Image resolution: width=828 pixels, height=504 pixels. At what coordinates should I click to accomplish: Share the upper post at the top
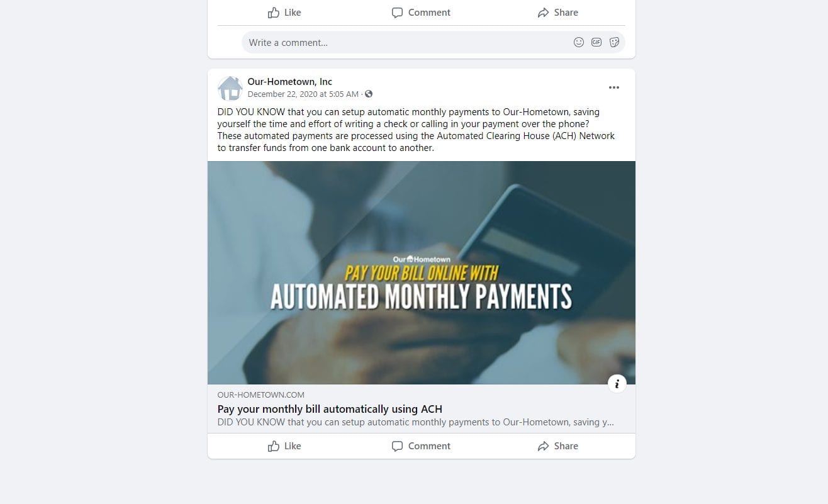point(557,13)
